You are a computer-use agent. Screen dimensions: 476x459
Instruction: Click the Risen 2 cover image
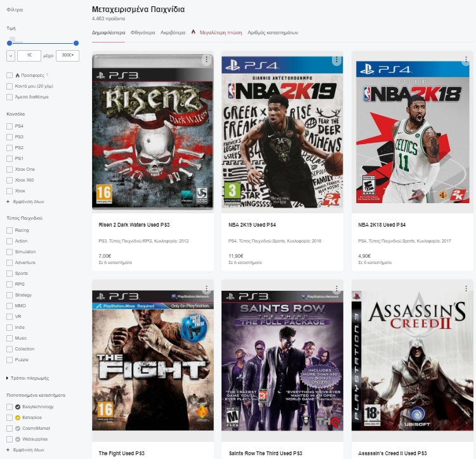point(153,132)
